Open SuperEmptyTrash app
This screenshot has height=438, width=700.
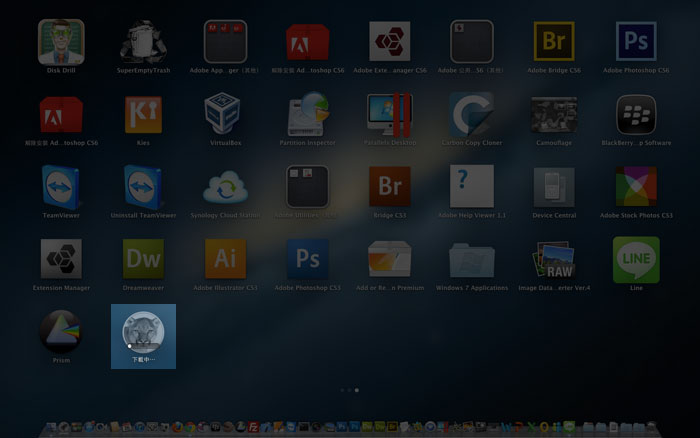[143, 42]
